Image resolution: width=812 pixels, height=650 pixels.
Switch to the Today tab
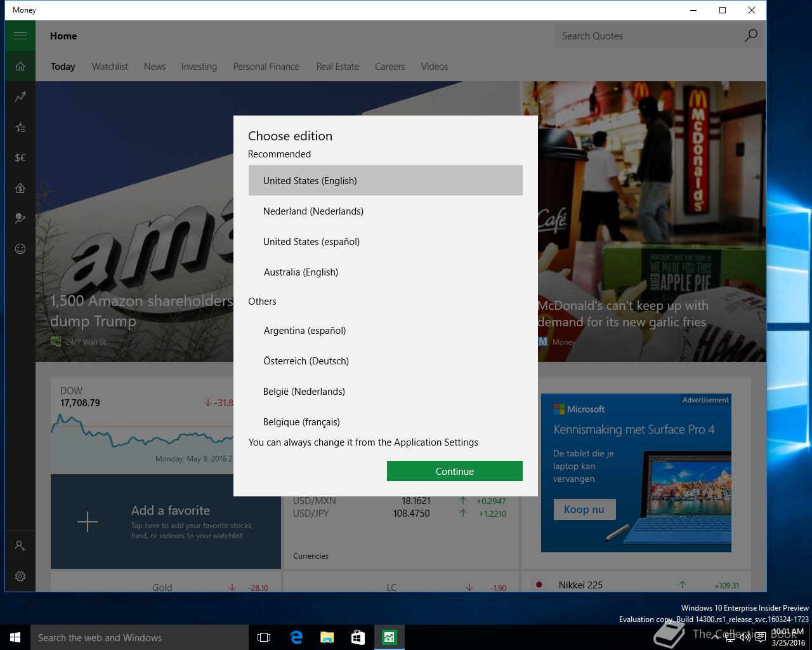click(63, 67)
